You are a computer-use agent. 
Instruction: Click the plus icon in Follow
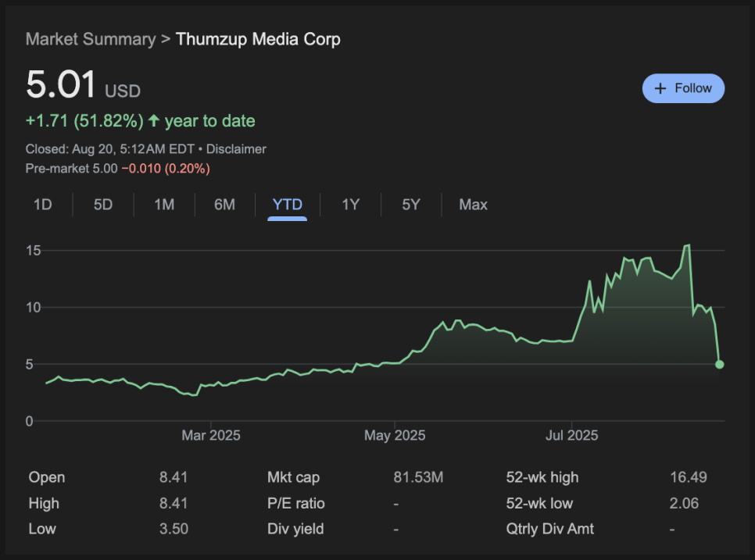click(x=660, y=88)
